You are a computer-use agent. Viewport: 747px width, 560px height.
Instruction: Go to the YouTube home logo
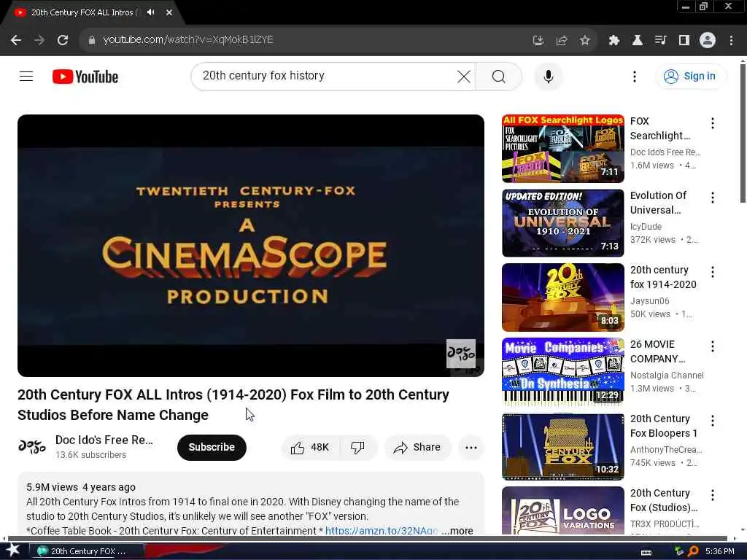click(85, 77)
